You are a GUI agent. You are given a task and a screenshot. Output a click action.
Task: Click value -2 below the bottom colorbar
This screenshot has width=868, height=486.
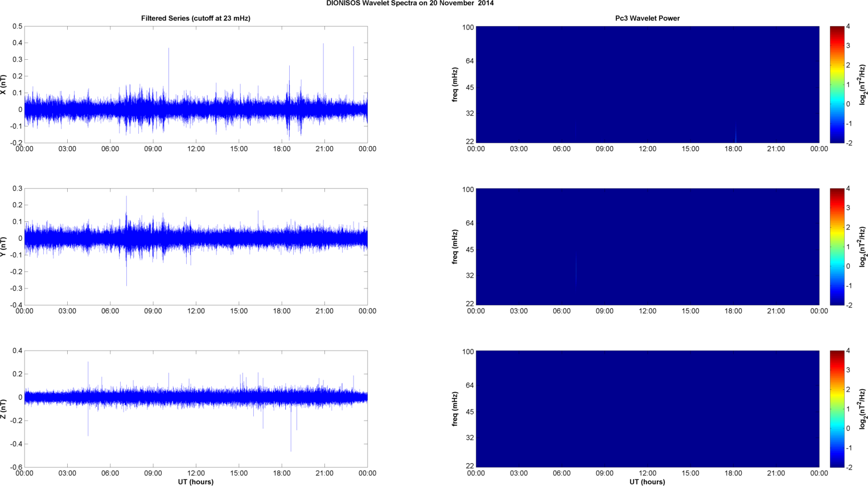849,467
